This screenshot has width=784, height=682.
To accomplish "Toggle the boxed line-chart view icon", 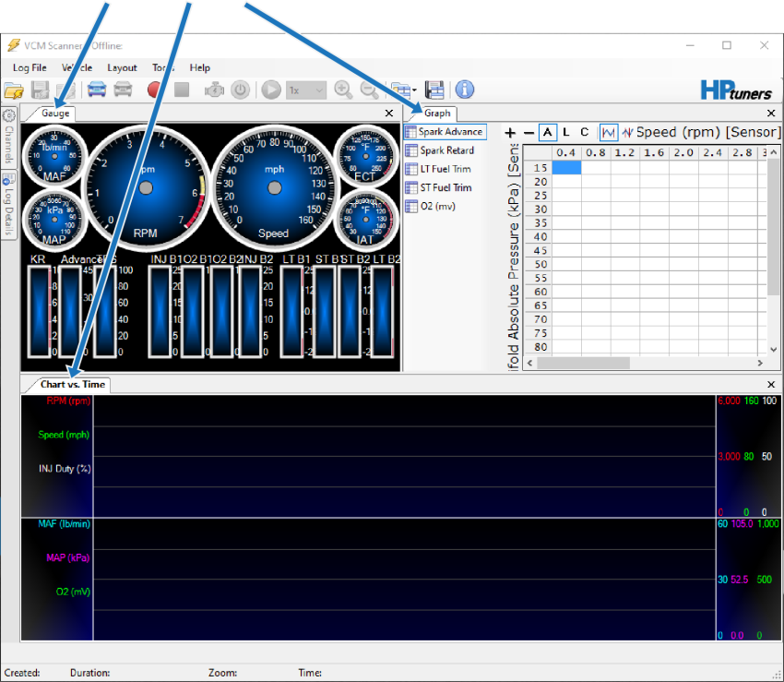I will 609,133.
